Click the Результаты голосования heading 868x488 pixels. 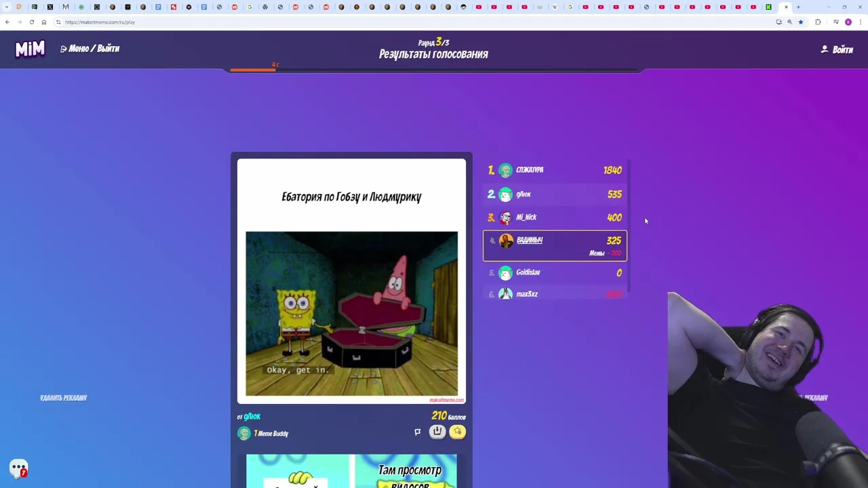pos(433,54)
